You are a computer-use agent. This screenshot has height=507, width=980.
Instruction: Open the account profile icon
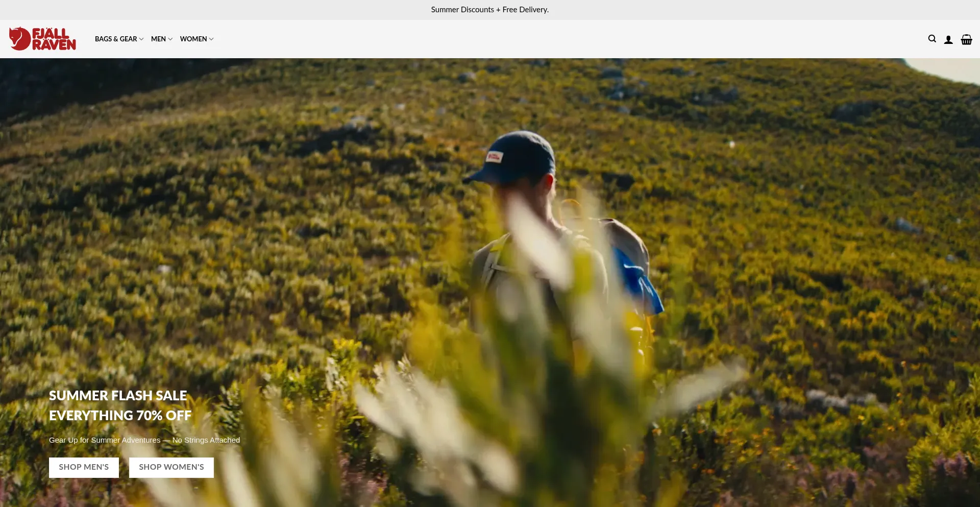(948, 39)
